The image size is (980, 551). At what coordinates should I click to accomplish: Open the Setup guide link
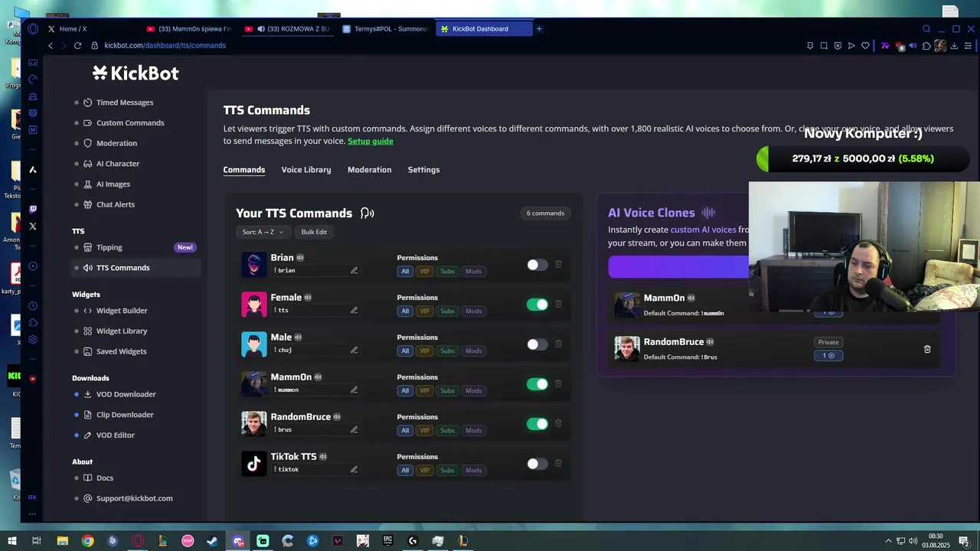[x=371, y=141]
